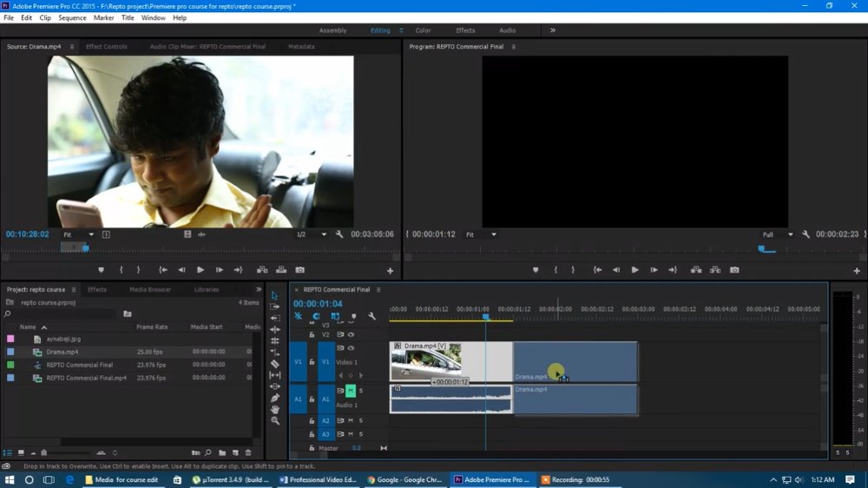Open Source monitor 1/2 resolution dropdown
Image resolution: width=868 pixels, height=488 pixels.
pyautogui.click(x=311, y=234)
